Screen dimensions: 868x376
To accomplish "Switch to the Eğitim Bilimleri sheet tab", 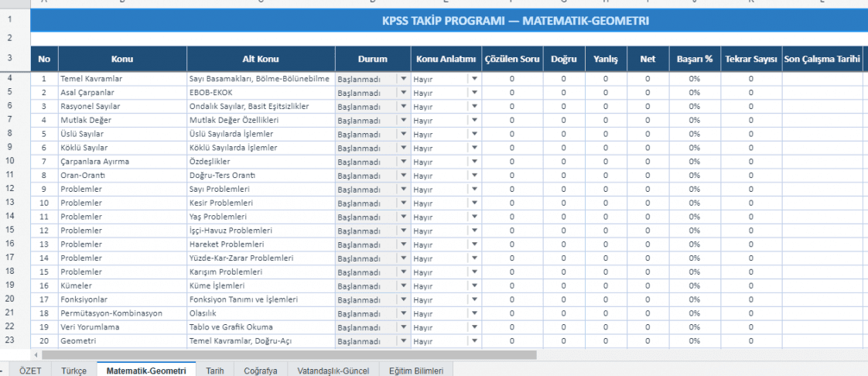I will click(x=415, y=371).
